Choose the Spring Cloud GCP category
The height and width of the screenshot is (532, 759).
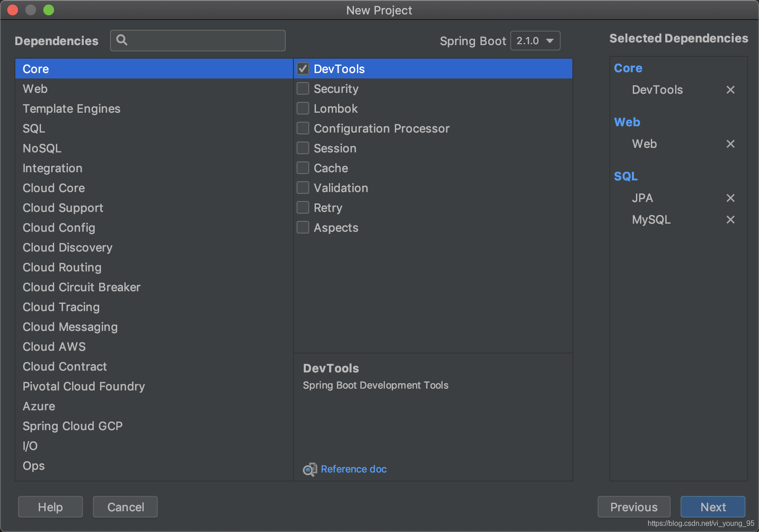[x=154, y=426]
